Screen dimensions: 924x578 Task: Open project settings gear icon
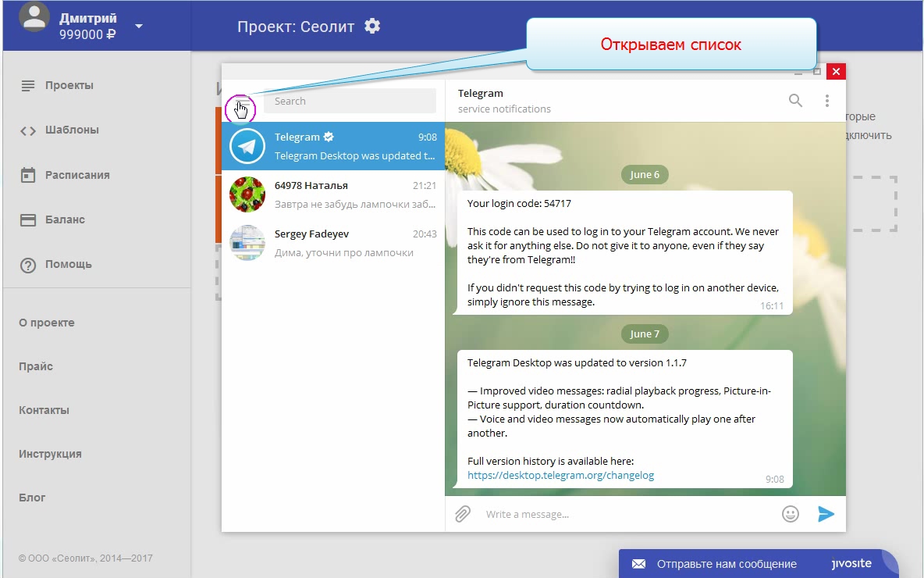point(371,26)
